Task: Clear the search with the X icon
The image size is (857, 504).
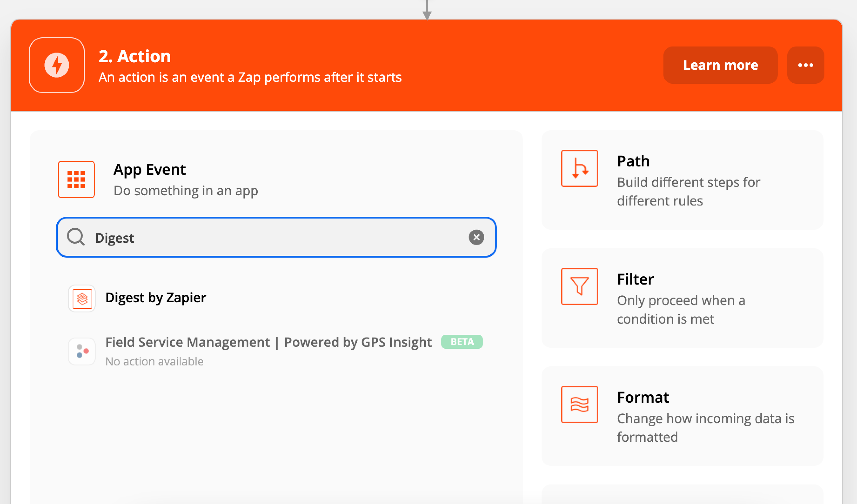Action: tap(476, 237)
